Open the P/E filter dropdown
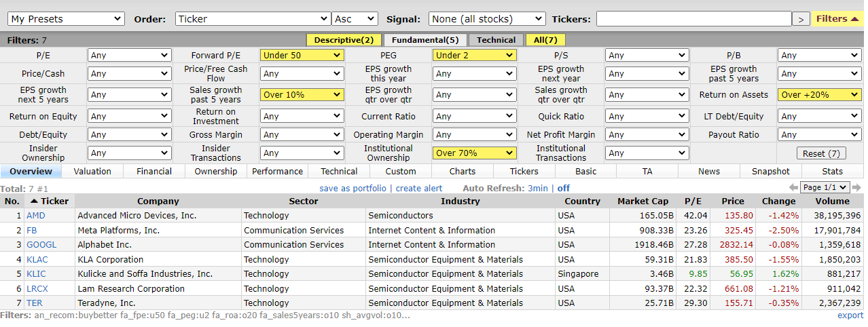This screenshot has height=327, width=868. tap(129, 56)
